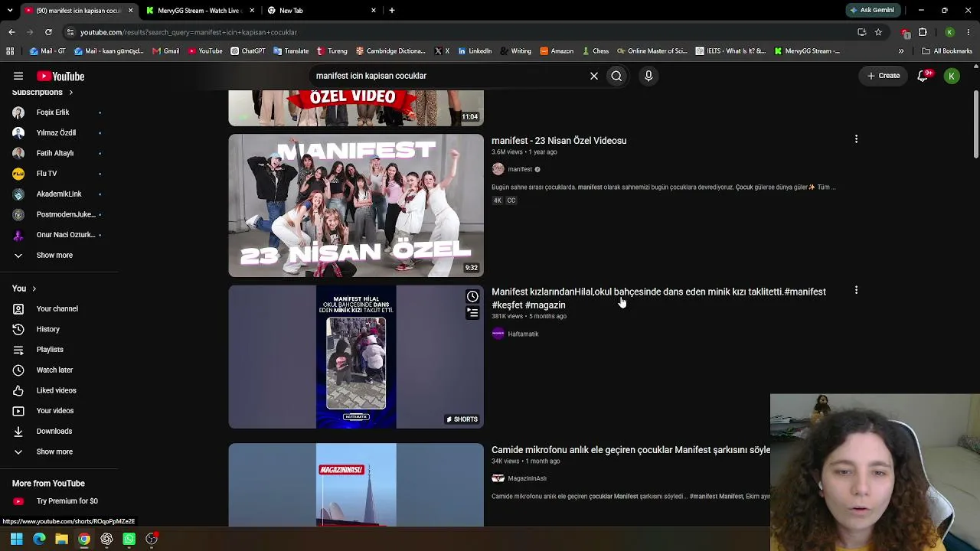980x551 pixels.
Task: Close the MervyGG Stream tab
Action: click(251, 11)
